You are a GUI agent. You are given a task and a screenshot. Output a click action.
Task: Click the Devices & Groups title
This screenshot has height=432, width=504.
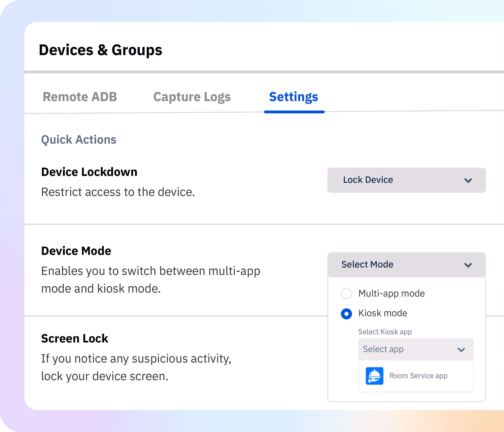coord(100,50)
